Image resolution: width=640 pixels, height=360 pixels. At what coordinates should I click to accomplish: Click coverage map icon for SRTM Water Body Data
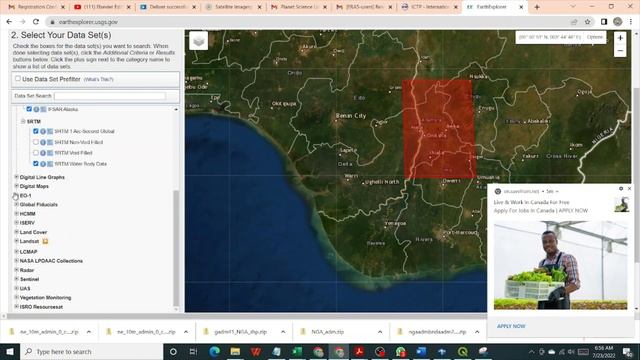tap(50, 164)
